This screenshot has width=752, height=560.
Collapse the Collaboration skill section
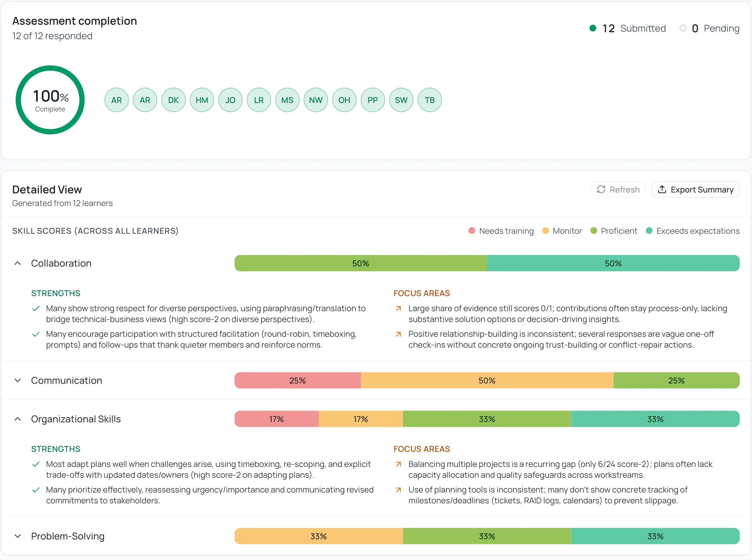pyautogui.click(x=18, y=263)
